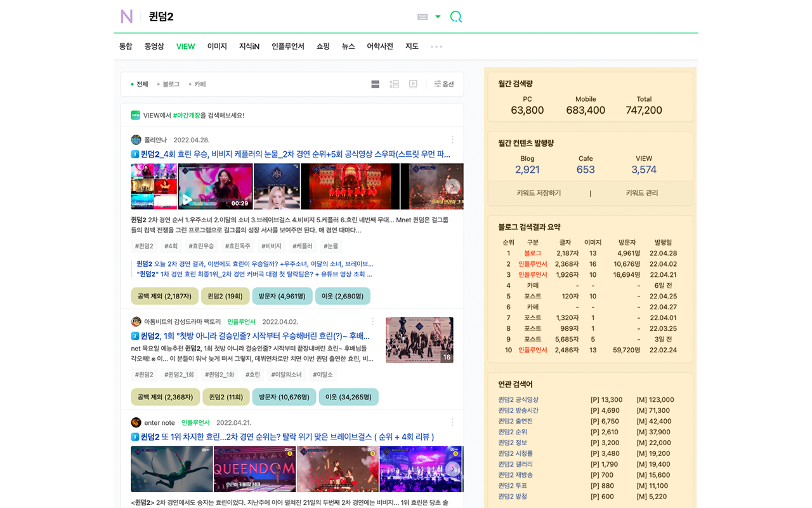Play the video thumbnail marked 00:29
812x508 pixels.
click(x=216, y=186)
